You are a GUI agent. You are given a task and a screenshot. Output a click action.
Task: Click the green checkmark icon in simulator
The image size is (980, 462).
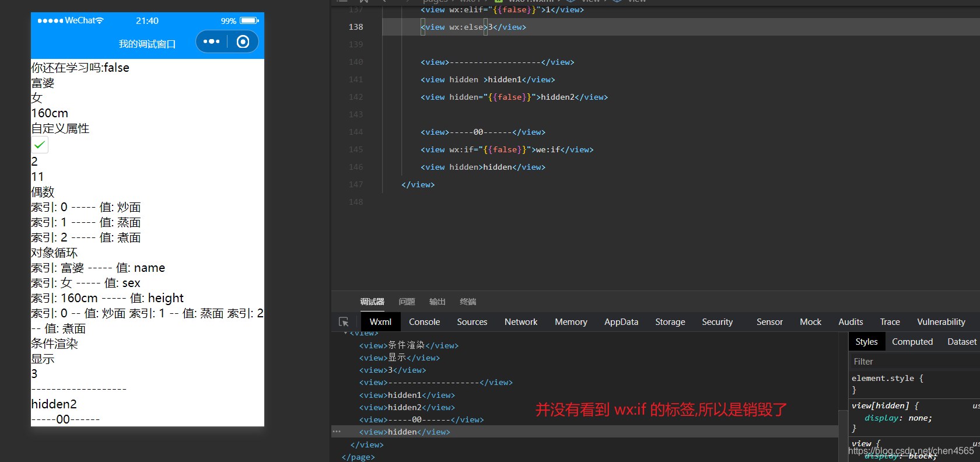tap(40, 145)
